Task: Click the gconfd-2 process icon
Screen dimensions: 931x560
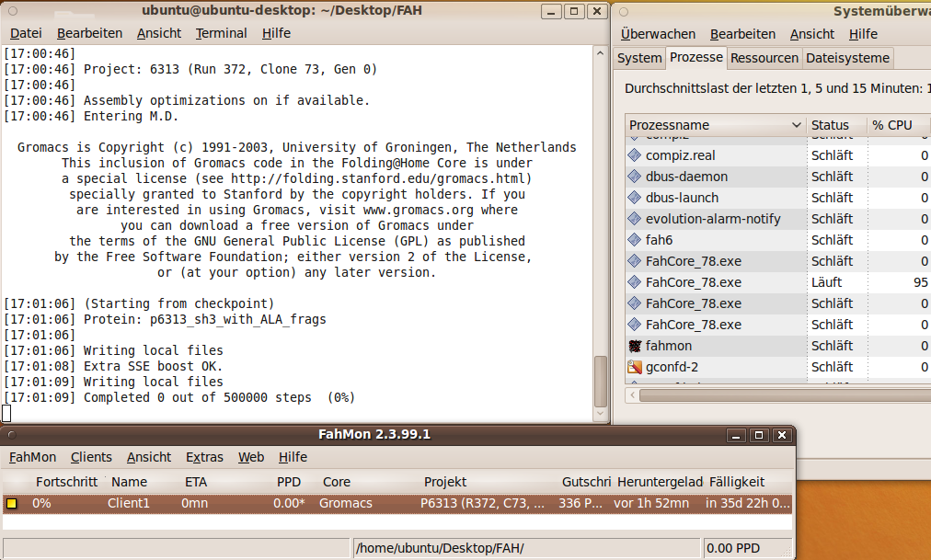Action: click(x=634, y=367)
